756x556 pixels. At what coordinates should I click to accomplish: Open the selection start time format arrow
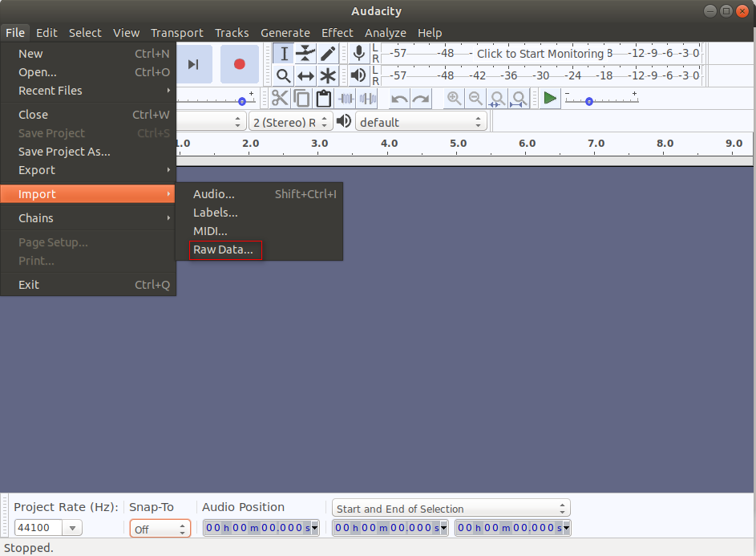444,528
